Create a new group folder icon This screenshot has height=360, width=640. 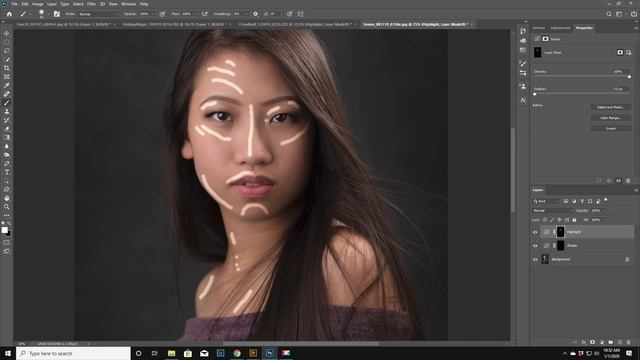click(x=610, y=342)
